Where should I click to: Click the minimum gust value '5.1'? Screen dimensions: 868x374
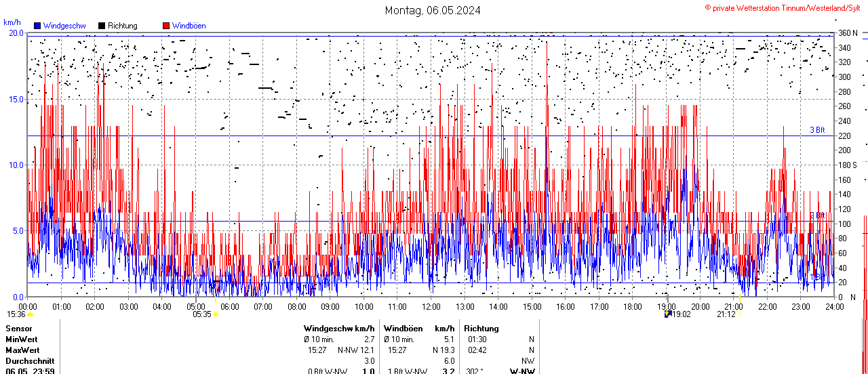coord(449,339)
